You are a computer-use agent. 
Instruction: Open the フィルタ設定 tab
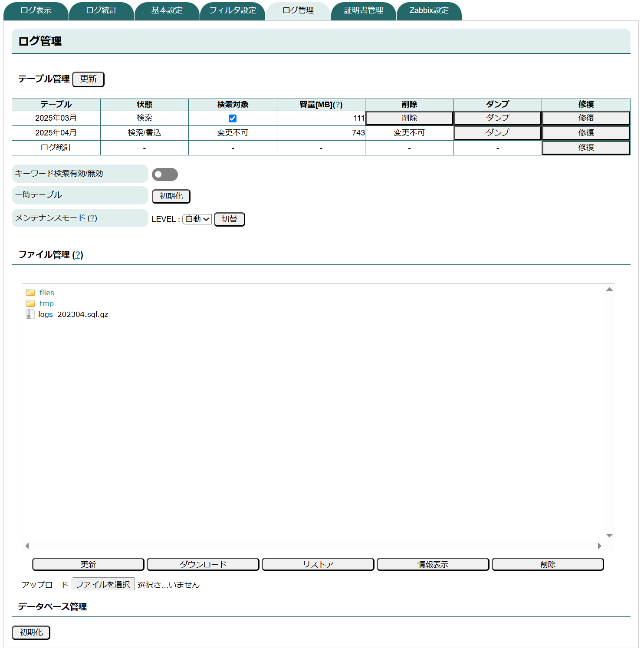[233, 10]
